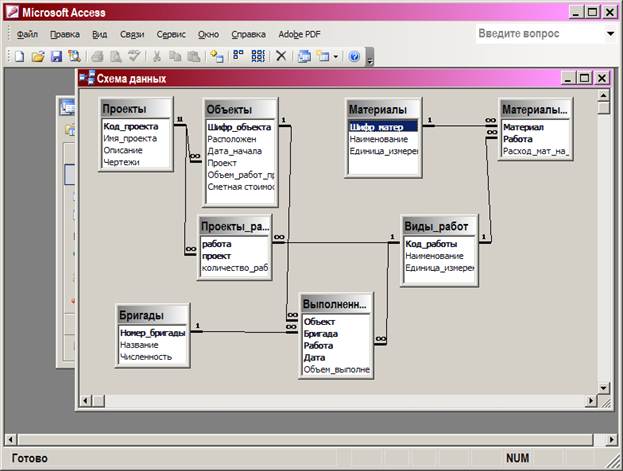Open the help question dropdown arrow

[611, 34]
